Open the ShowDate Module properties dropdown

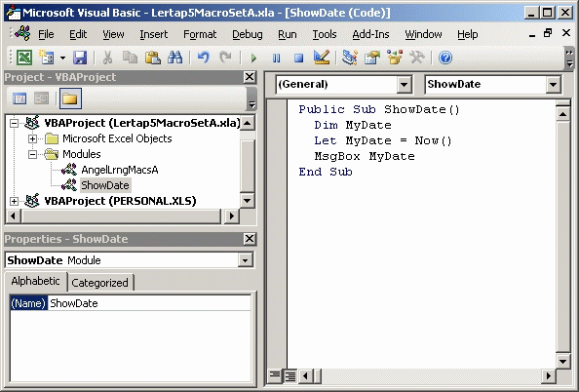point(245,260)
